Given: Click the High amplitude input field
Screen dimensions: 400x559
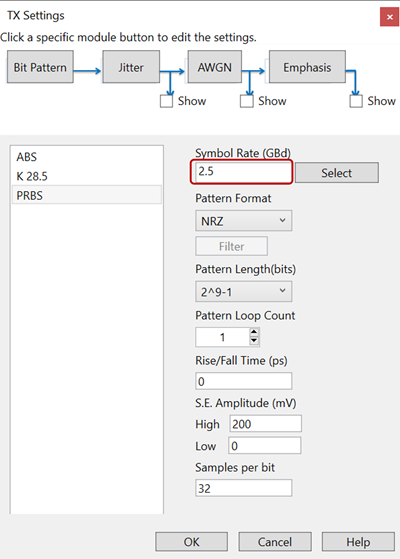Looking at the screenshot, I should [x=265, y=424].
